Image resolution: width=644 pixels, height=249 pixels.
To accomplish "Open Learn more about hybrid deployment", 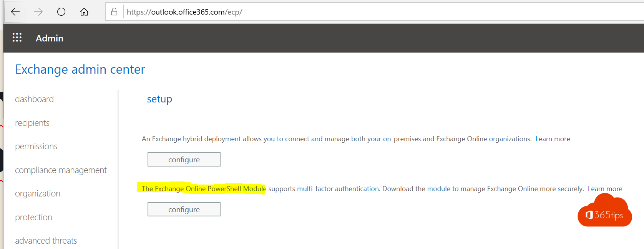I will coord(553,139).
